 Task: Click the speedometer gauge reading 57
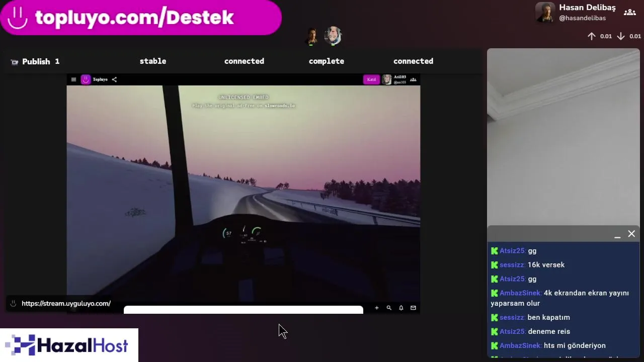pos(228,233)
